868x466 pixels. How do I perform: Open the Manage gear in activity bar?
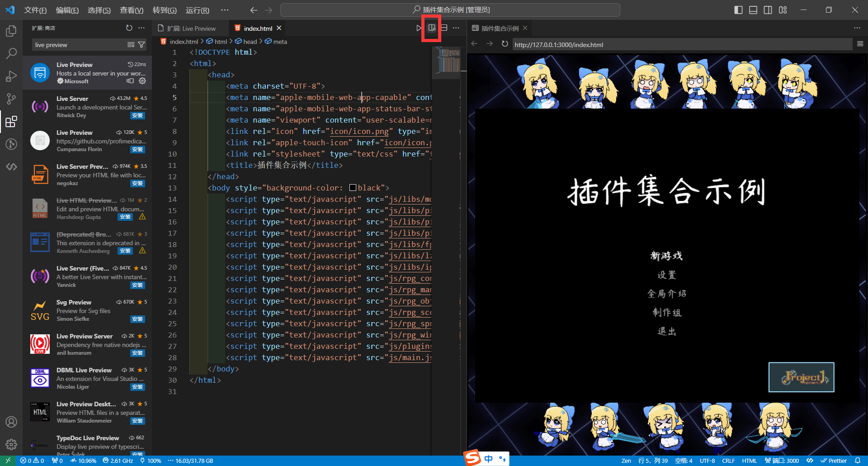(11, 444)
